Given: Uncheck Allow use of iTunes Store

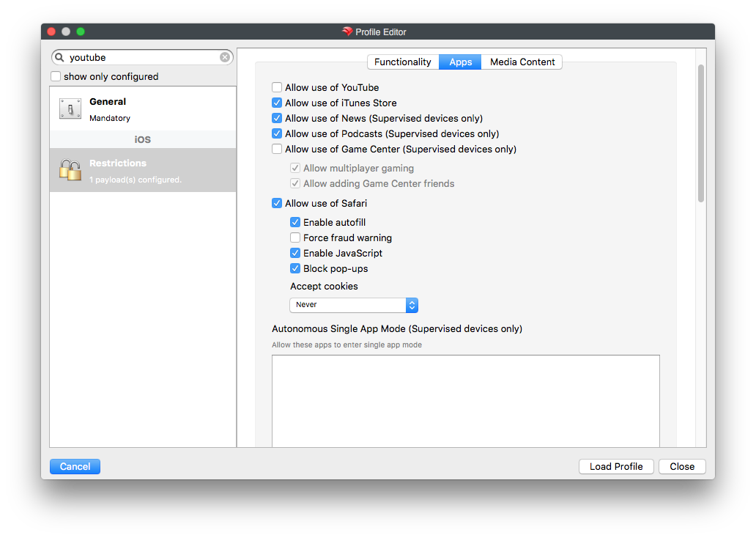Looking at the screenshot, I should click(277, 103).
